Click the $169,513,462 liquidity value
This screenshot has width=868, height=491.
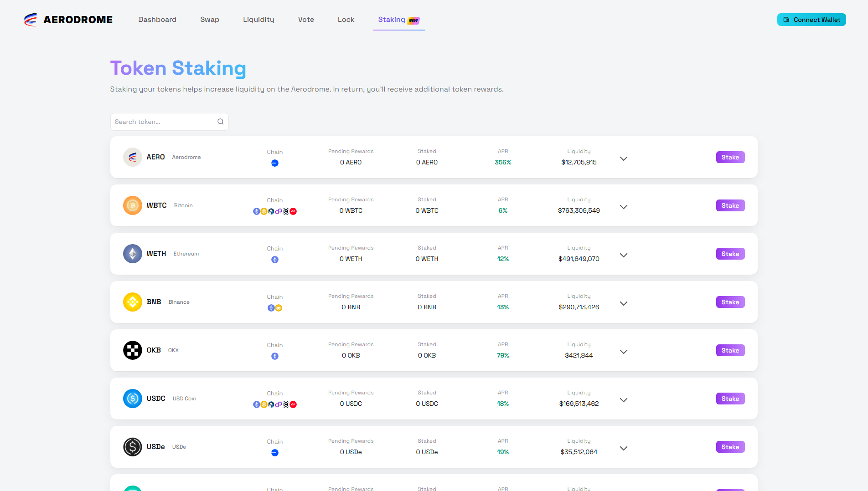pyautogui.click(x=579, y=404)
